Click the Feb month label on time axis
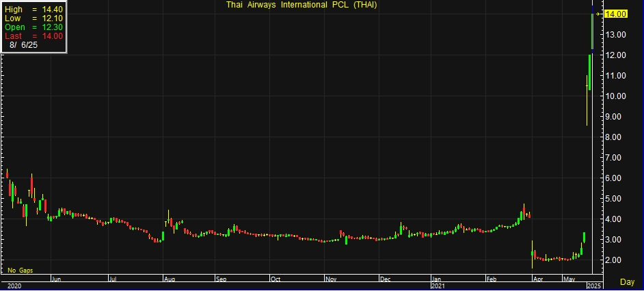Image resolution: width=644 pixels, height=291 pixels. pos(492,279)
